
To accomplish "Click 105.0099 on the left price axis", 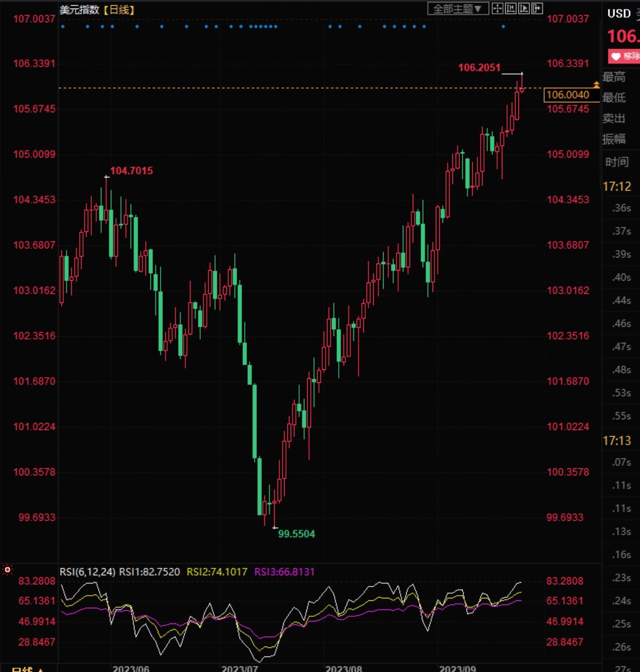I will pyautogui.click(x=34, y=154).
